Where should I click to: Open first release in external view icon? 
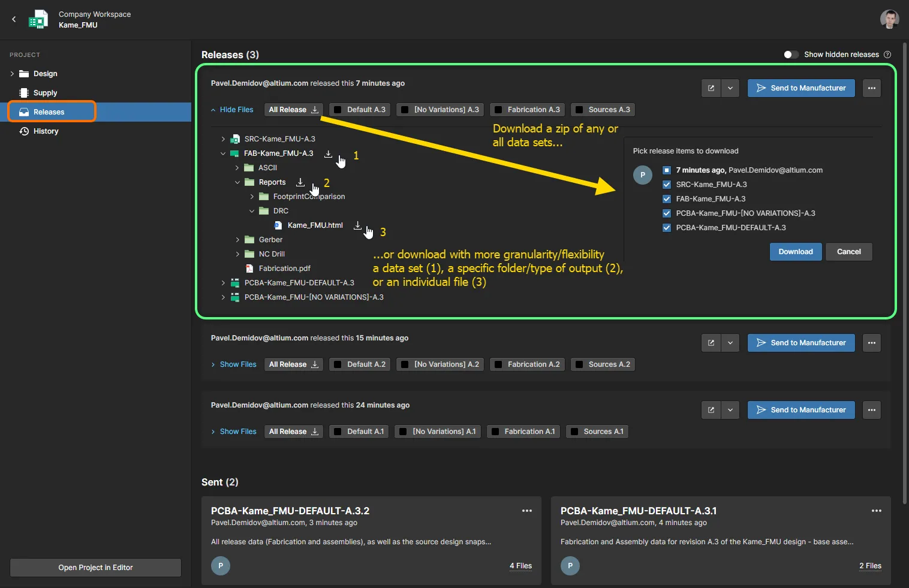[x=711, y=88]
